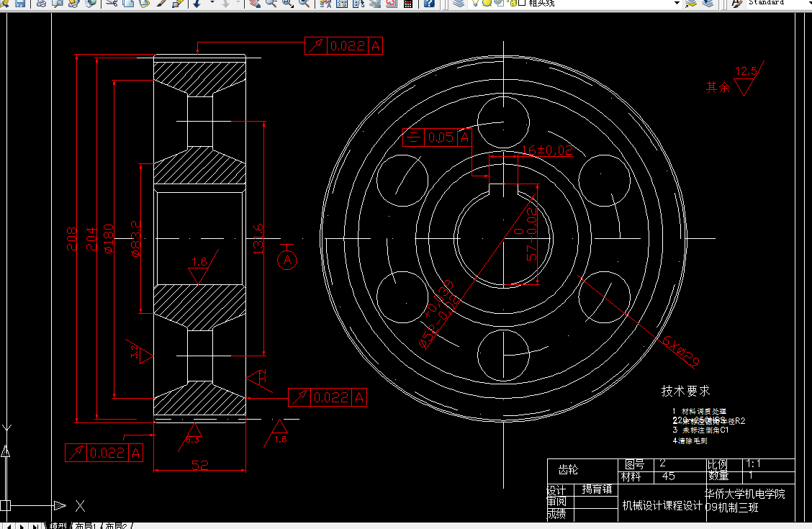Open Plot Preview
The image size is (812, 529).
[x=57, y=3]
